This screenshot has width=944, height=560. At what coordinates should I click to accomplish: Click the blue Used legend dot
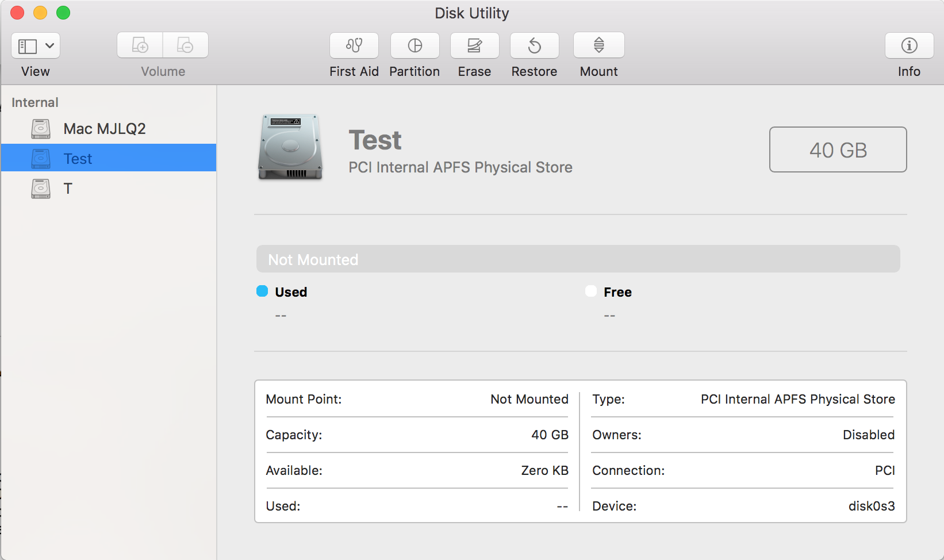tap(262, 291)
